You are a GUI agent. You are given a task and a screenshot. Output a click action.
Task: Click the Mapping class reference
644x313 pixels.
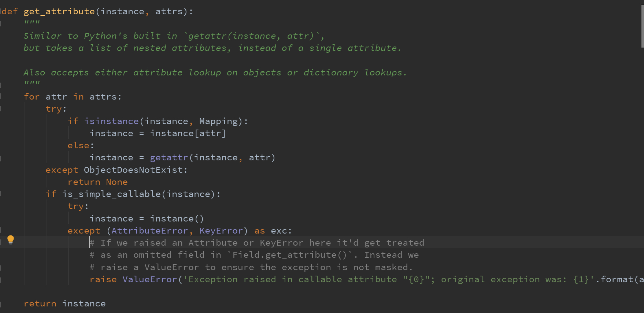coord(219,121)
